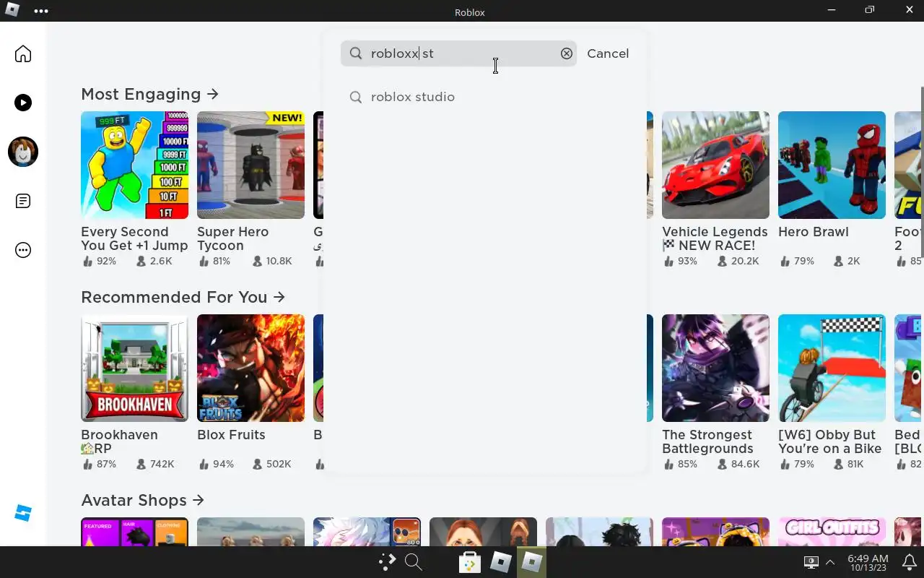Open the Discover play icon in sidebar
The width and height of the screenshot is (924, 578).
coord(23,103)
